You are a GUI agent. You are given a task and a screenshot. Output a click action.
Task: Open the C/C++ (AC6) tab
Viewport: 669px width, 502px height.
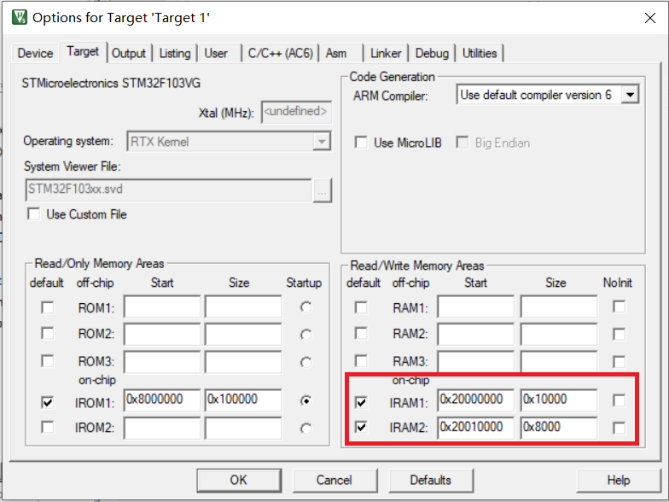click(x=277, y=53)
